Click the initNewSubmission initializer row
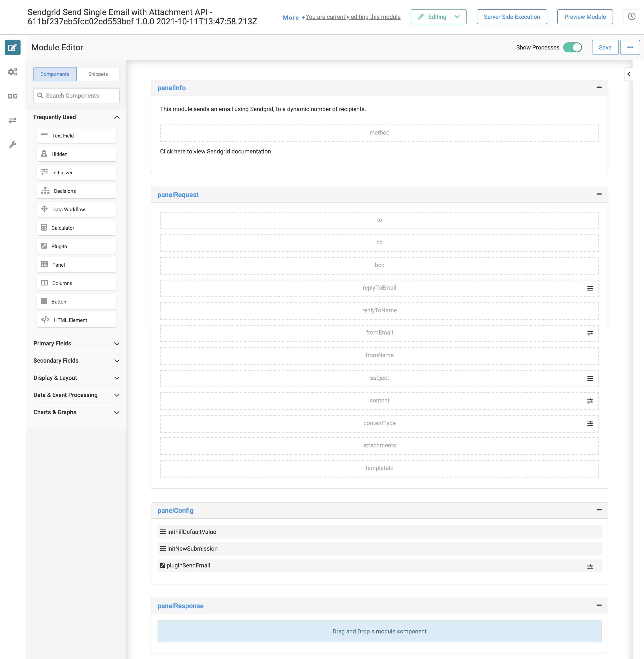This screenshot has height=659, width=644. coord(379,549)
